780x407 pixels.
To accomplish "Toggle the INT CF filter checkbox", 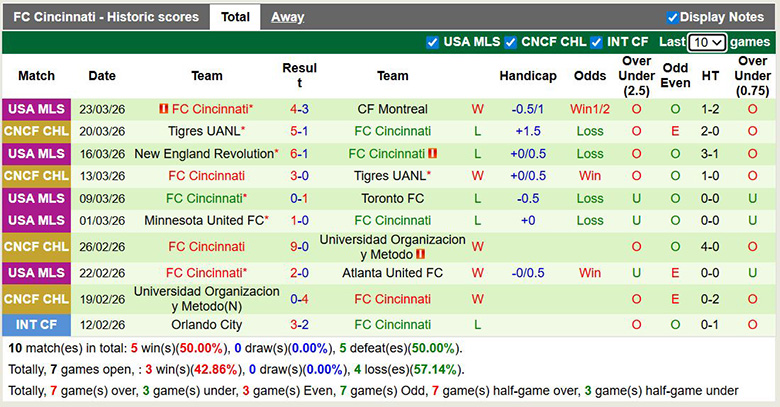I will point(596,42).
